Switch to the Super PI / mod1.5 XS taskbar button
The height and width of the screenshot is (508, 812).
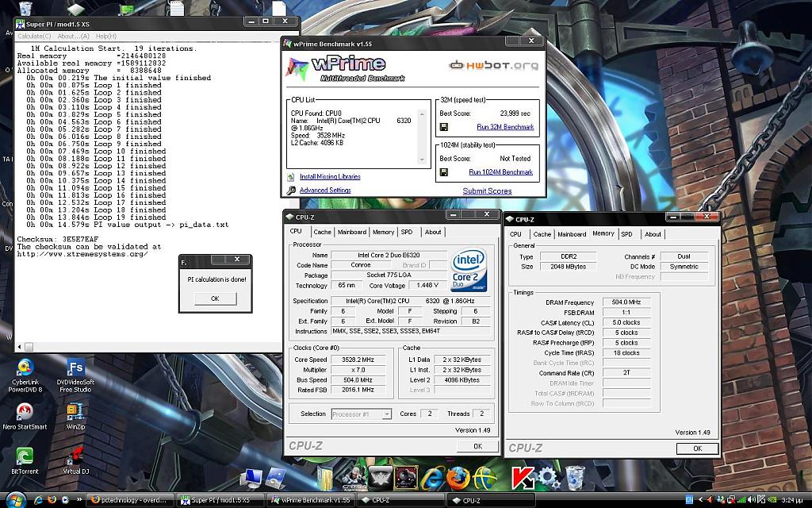point(220,500)
